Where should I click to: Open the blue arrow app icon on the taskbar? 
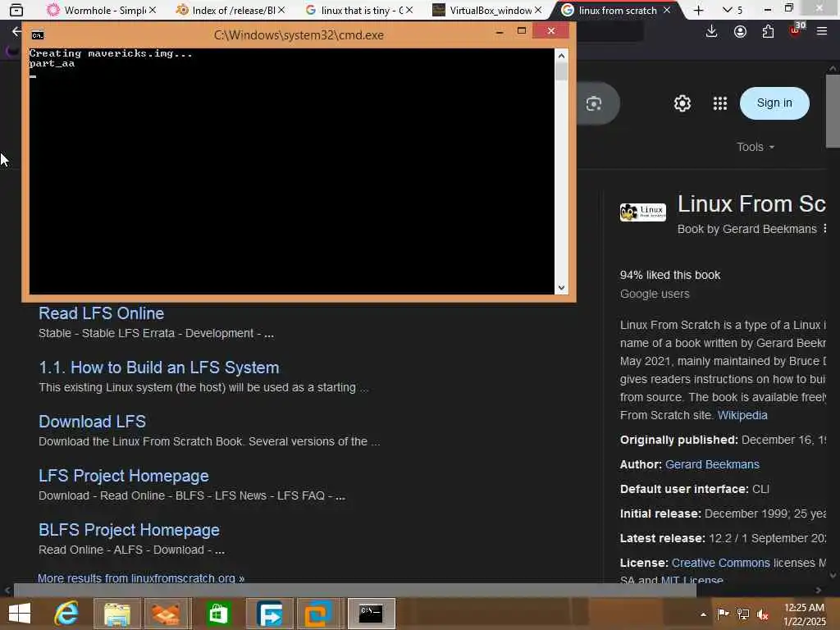(269, 614)
